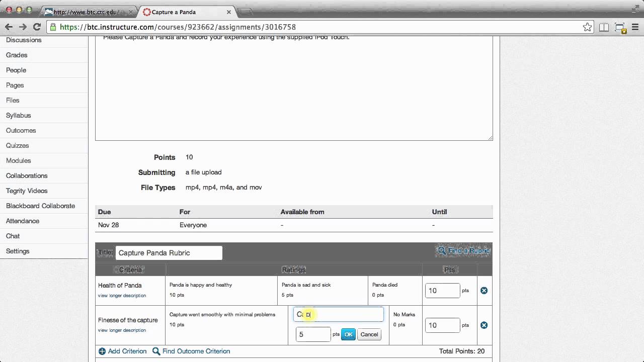
Task: Open Syllabus in course navigation
Action: point(19,115)
